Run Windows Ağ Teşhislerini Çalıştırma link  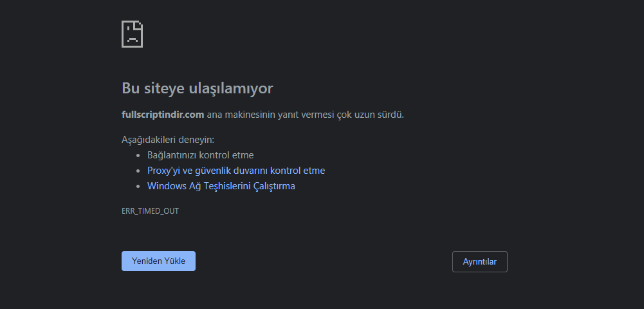[221, 186]
